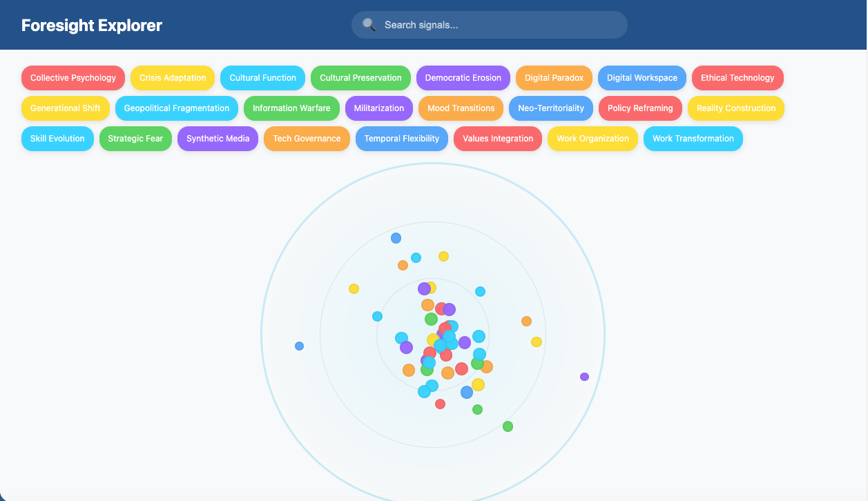Image resolution: width=868 pixels, height=501 pixels.
Task: Click the Foresight Explorer title
Action: pos(92,26)
